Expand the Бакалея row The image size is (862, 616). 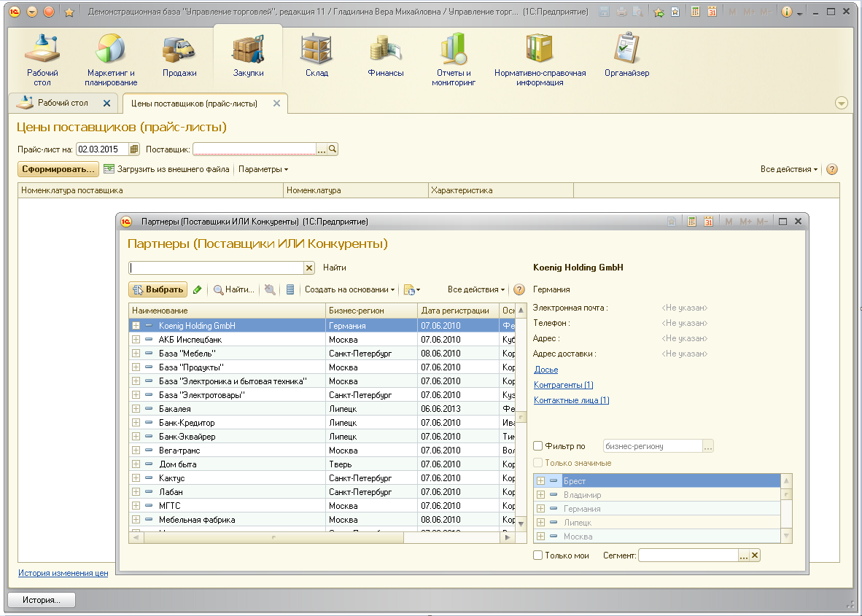tap(136, 408)
